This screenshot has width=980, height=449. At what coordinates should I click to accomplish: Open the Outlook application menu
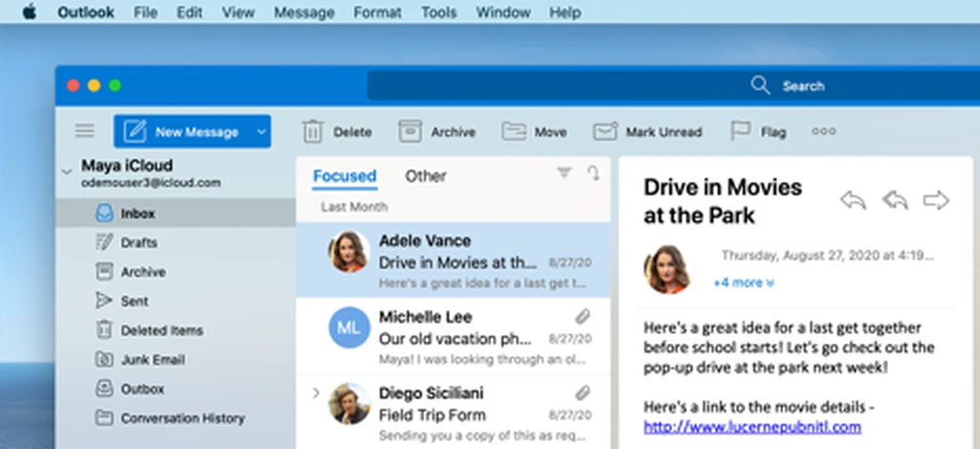[x=85, y=11]
